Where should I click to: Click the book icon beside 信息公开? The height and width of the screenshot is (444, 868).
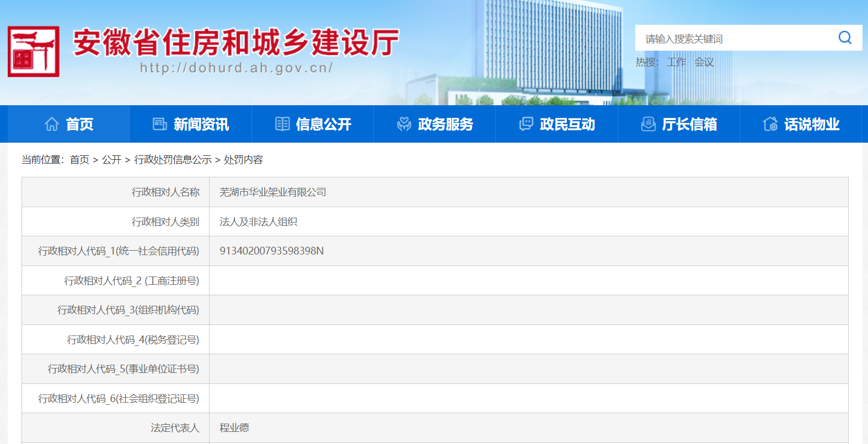pos(282,124)
